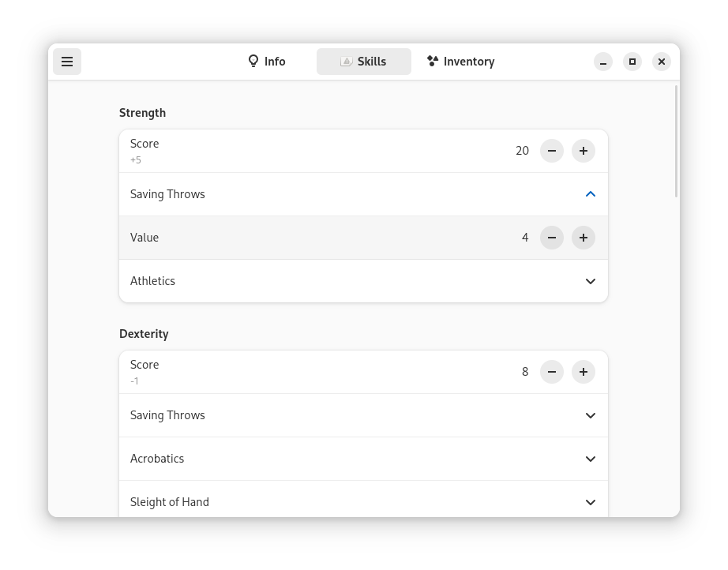Increase the Dexterity score
Screen dimensions: 728x570
click(x=584, y=372)
